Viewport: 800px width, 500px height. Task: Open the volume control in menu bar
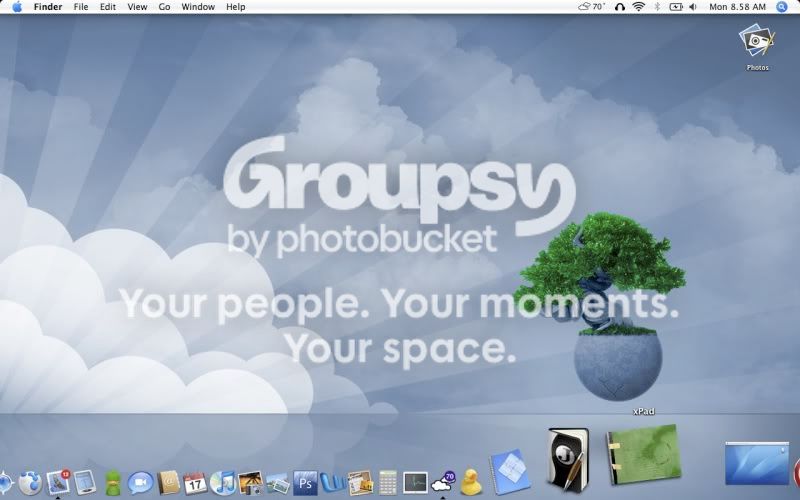(x=693, y=7)
